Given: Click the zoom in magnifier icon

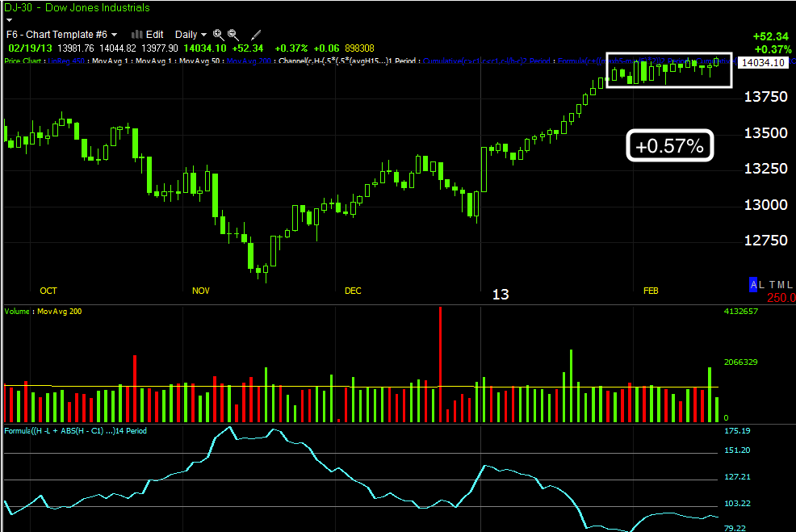Looking at the screenshot, I should coord(218,35).
